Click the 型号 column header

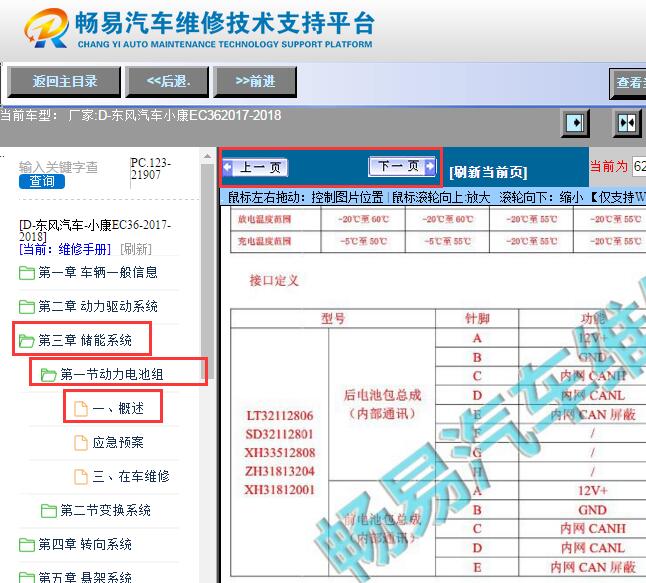click(333, 318)
